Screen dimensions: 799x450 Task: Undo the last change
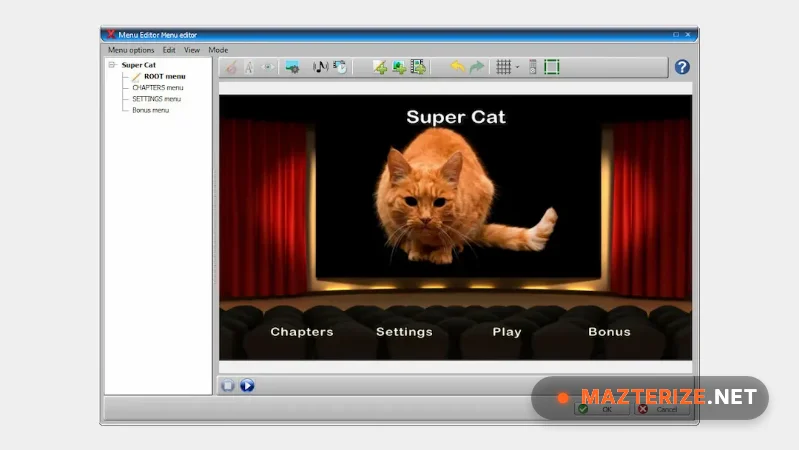458,67
